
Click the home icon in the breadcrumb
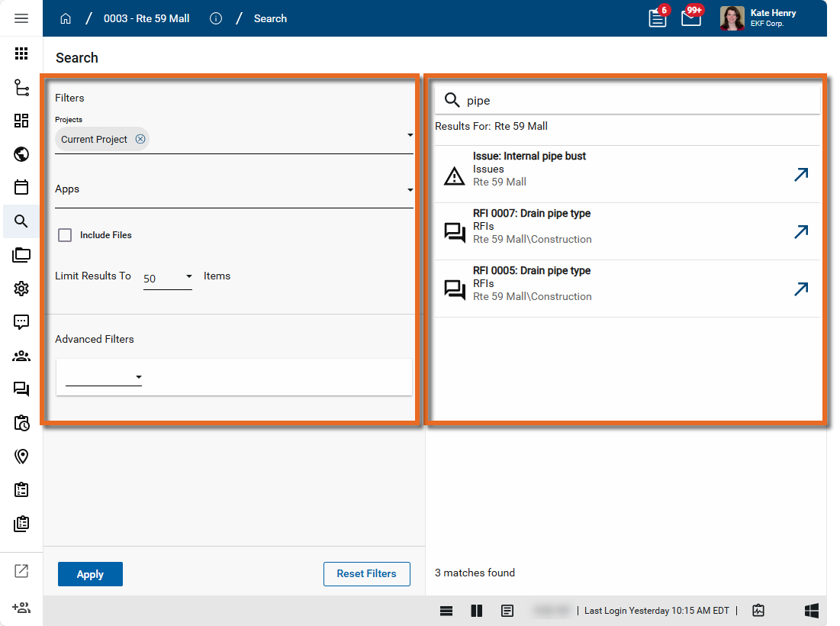[x=66, y=18]
